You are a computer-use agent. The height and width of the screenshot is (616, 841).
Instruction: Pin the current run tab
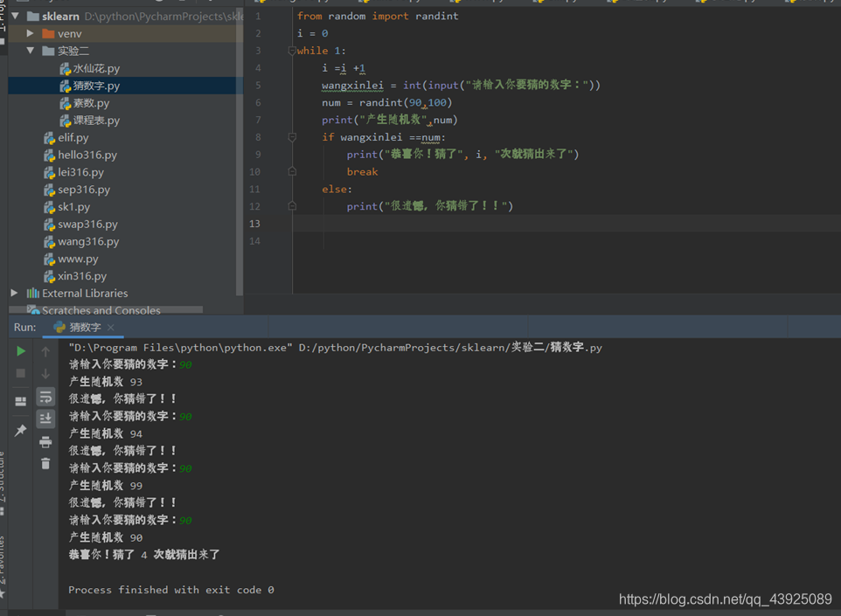21,430
